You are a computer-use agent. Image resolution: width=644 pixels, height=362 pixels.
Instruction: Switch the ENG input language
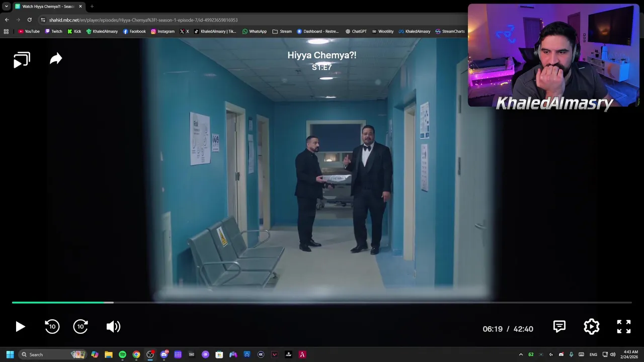click(593, 354)
